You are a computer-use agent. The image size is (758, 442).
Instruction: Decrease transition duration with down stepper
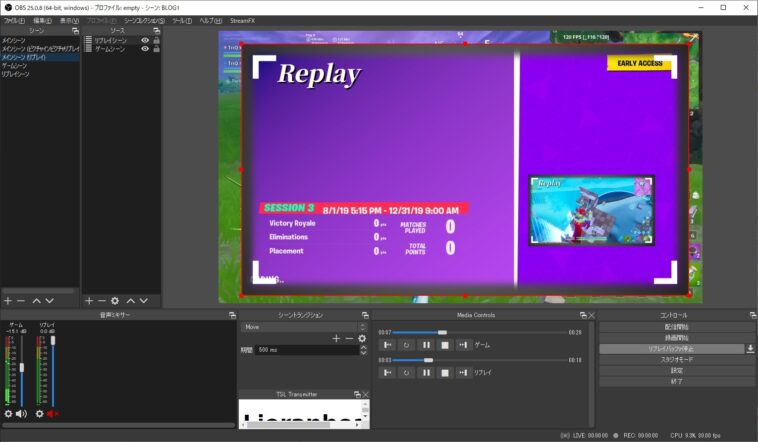pos(364,353)
